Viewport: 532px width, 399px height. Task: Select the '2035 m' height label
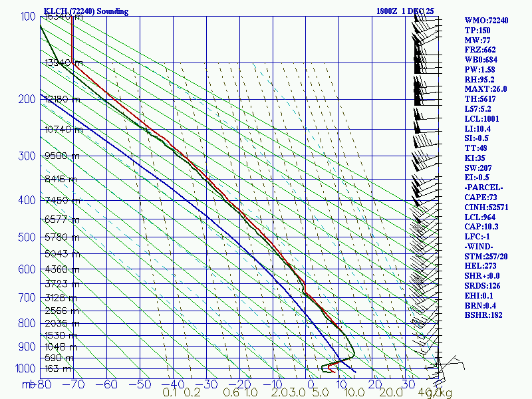[x=62, y=323]
